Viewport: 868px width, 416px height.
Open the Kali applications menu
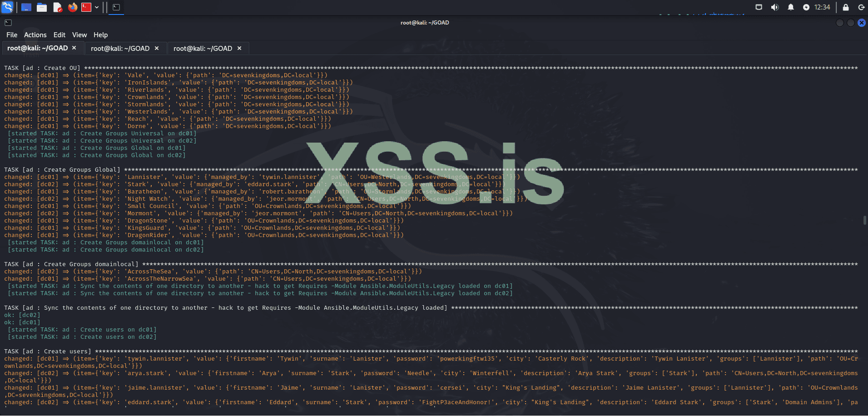coord(7,7)
